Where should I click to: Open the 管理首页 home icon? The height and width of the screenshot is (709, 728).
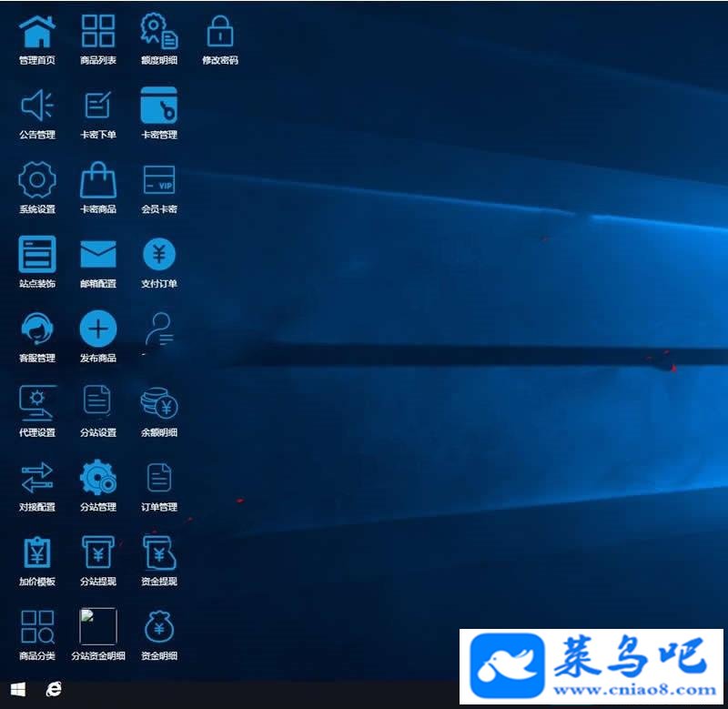point(37,32)
